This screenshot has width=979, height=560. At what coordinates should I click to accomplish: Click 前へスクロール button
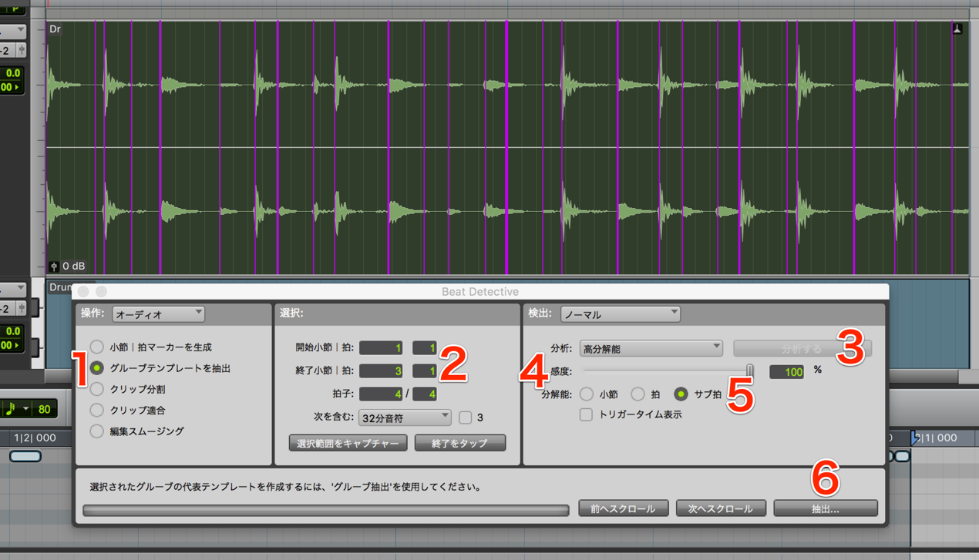pos(623,508)
